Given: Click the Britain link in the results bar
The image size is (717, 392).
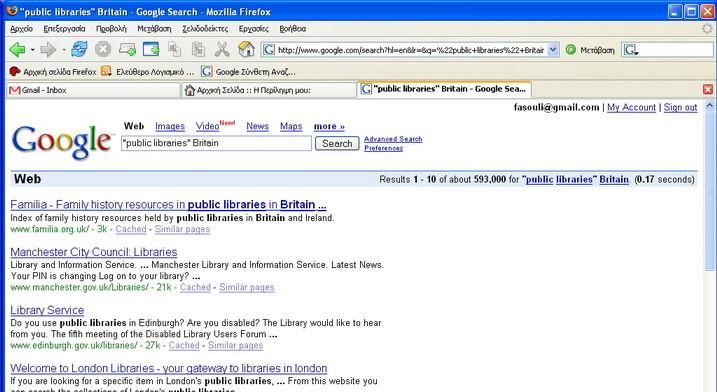Looking at the screenshot, I should [x=614, y=179].
